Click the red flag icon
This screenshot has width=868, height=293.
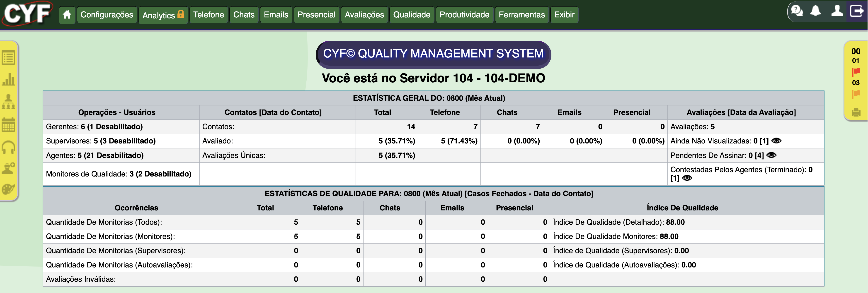[856, 72]
